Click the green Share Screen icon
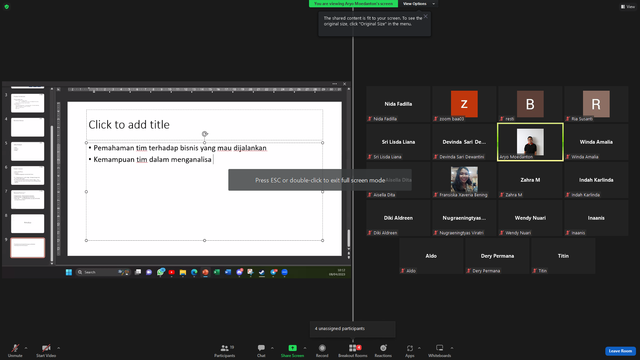The width and height of the screenshot is (640, 360). point(293,348)
